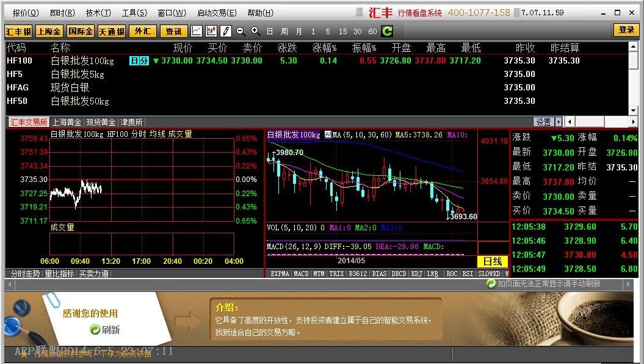Toggle the yellow 日线 period button

(x=492, y=261)
